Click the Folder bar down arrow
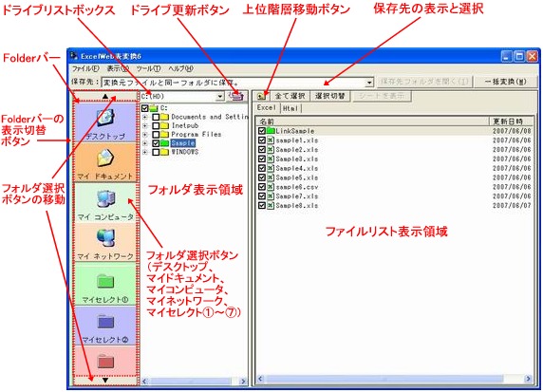Viewport: 543px width, 392px height. tap(105, 381)
